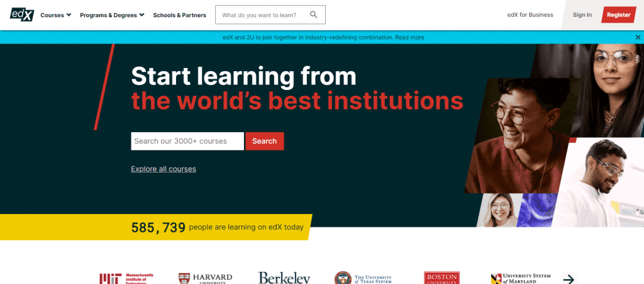Open edX for Business link
Image resolution: width=644 pixels, height=284 pixels.
pyautogui.click(x=530, y=14)
